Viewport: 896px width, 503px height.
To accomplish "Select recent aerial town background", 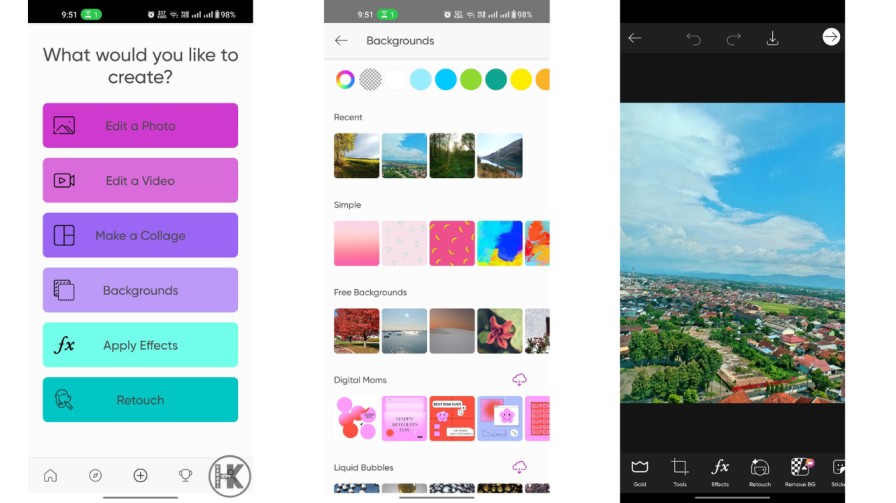I will 404,155.
